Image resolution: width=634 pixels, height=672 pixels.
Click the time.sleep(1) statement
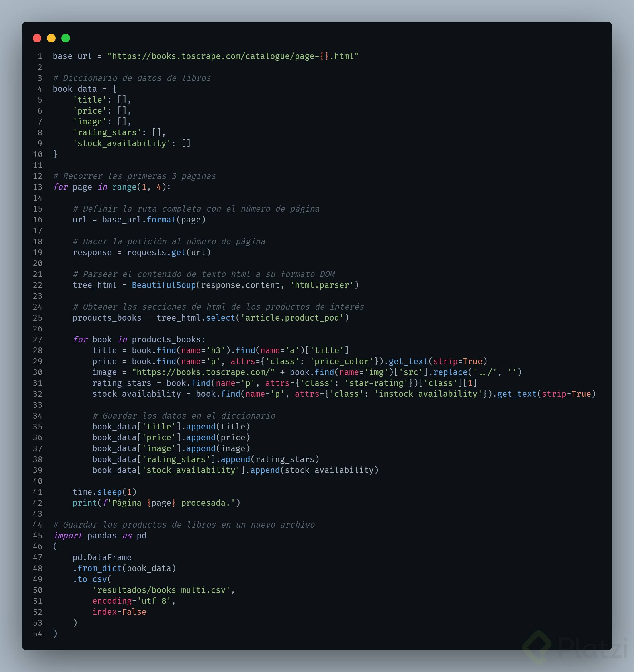click(104, 492)
